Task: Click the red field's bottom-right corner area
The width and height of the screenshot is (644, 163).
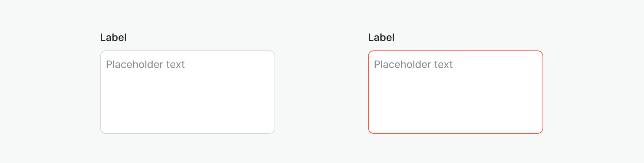Action: tap(537, 128)
